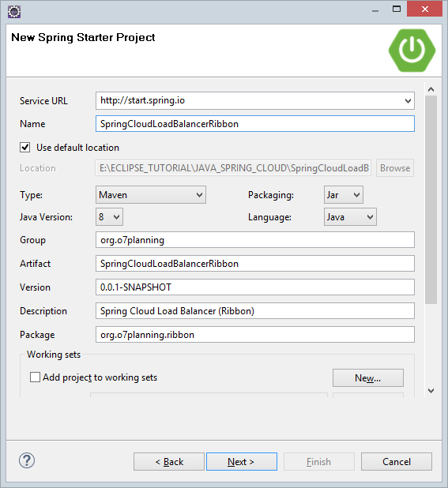The height and width of the screenshot is (488, 448).
Task: Maximize the dialog window
Action: pyautogui.click(x=397, y=9)
